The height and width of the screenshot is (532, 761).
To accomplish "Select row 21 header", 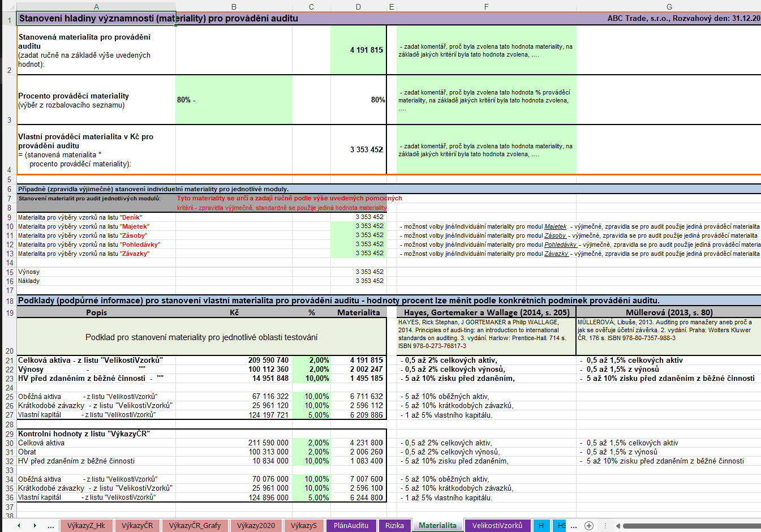I will [x=9, y=361].
